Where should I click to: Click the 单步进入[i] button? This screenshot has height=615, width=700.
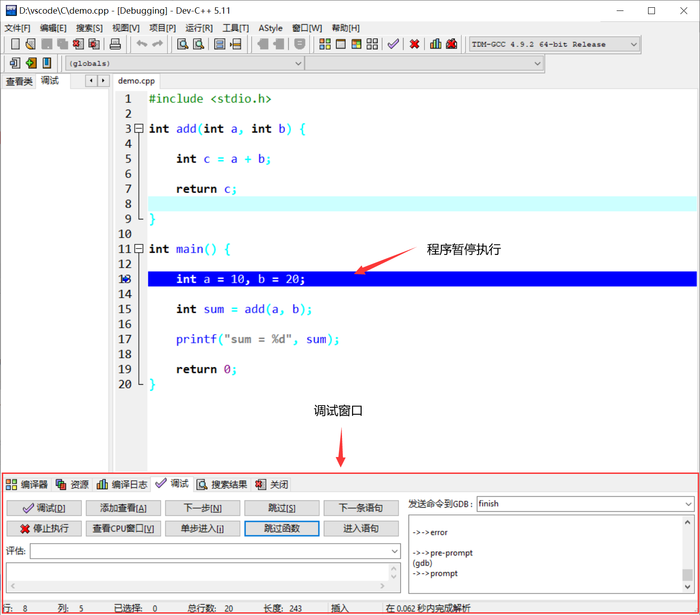(x=203, y=529)
